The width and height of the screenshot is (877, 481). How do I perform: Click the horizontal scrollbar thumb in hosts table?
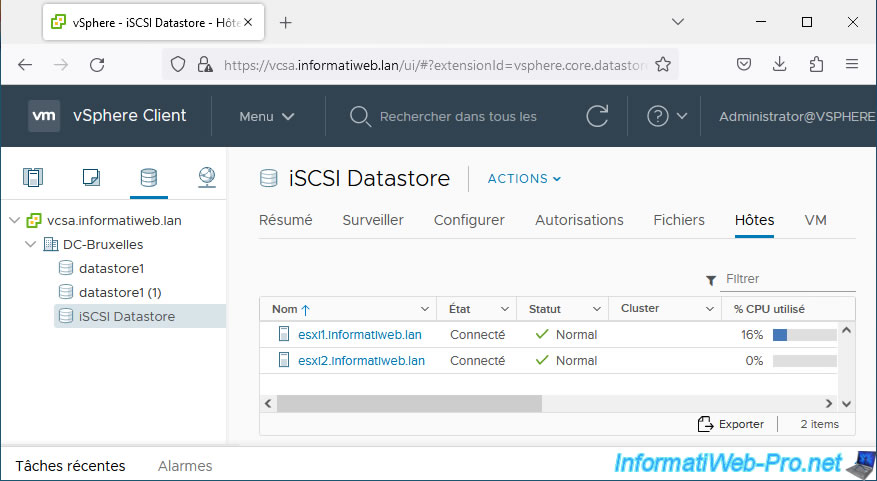[409, 403]
